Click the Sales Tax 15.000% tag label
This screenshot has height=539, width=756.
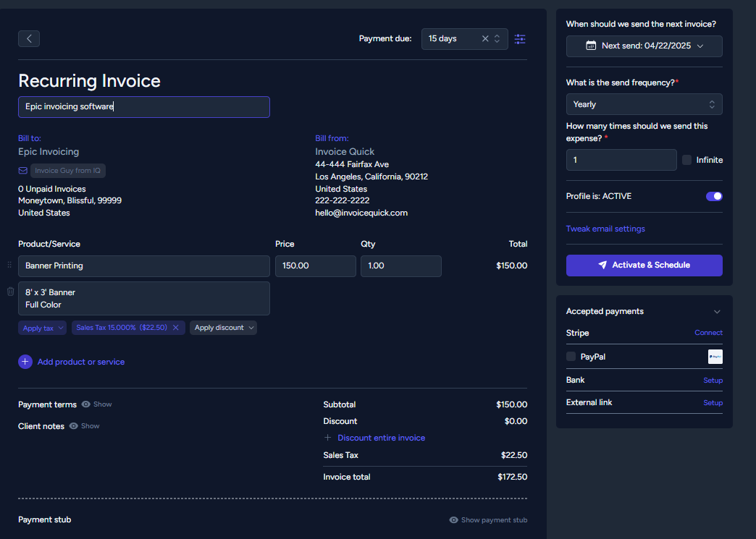pyautogui.click(x=122, y=328)
